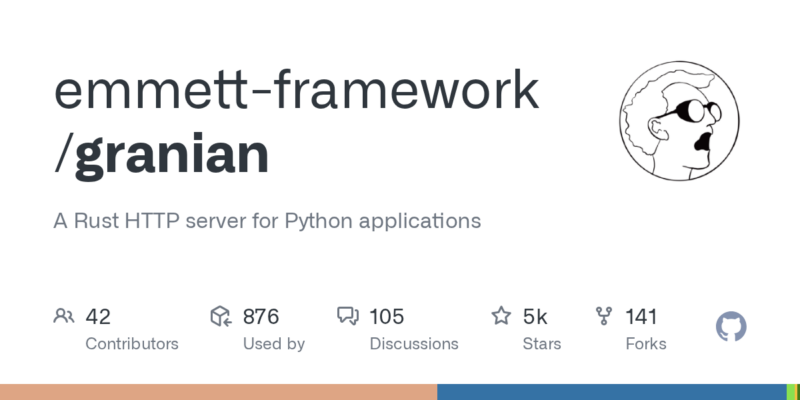Open the emmett-framework avatar image
The image size is (800, 400).
click(x=679, y=120)
